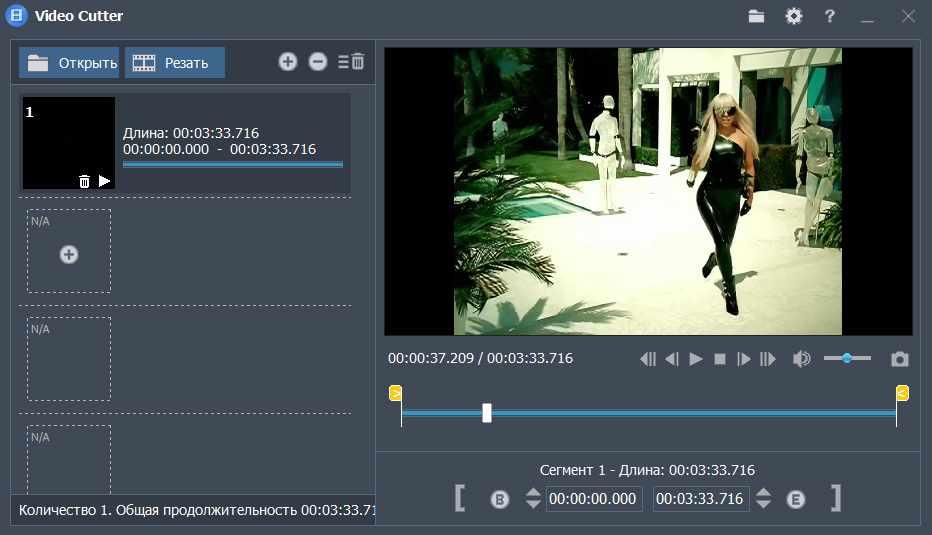The width and height of the screenshot is (932, 535).
Task: Add a new segment with plus icon
Action: (288, 61)
